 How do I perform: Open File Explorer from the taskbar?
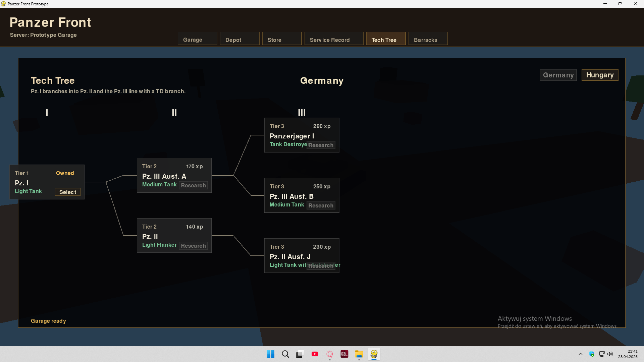point(359,354)
